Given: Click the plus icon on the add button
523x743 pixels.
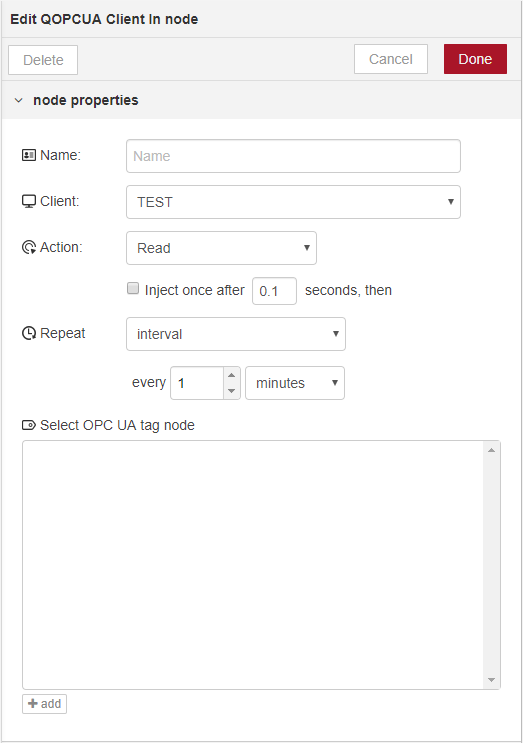Looking at the screenshot, I should pyautogui.click(x=33, y=703).
